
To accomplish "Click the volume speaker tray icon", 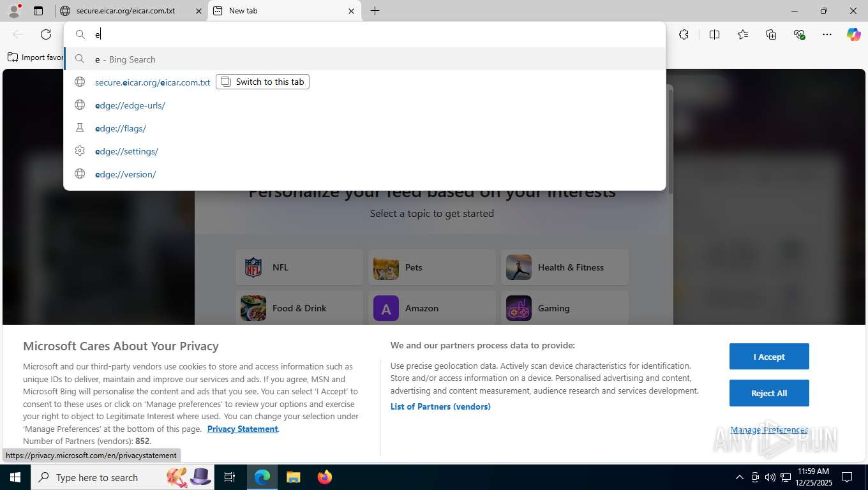I will [x=770, y=477].
